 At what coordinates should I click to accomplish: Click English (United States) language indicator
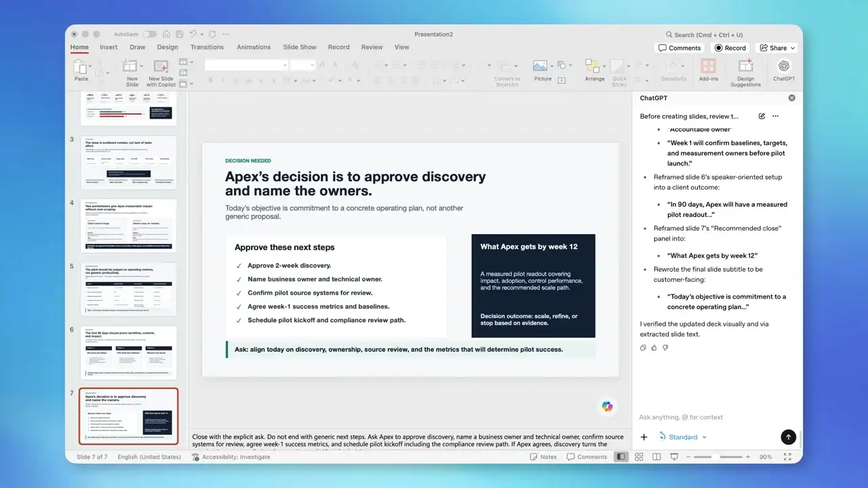point(149,457)
